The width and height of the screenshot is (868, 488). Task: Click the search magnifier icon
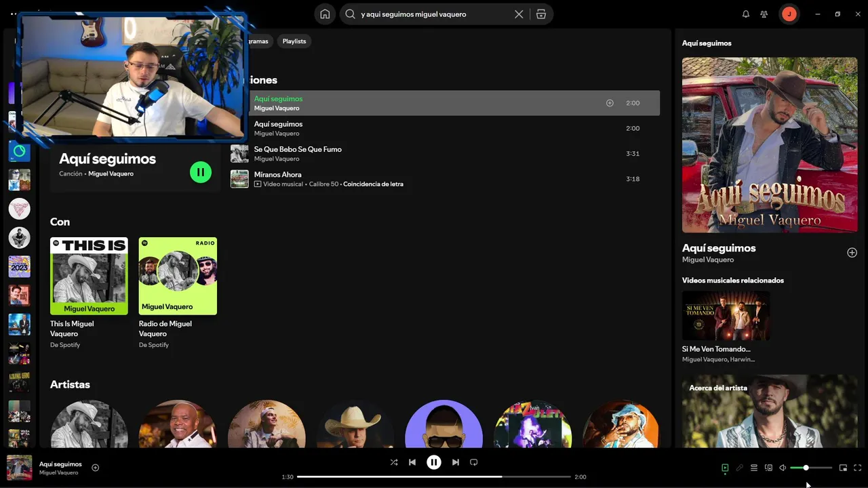tap(350, 14)
